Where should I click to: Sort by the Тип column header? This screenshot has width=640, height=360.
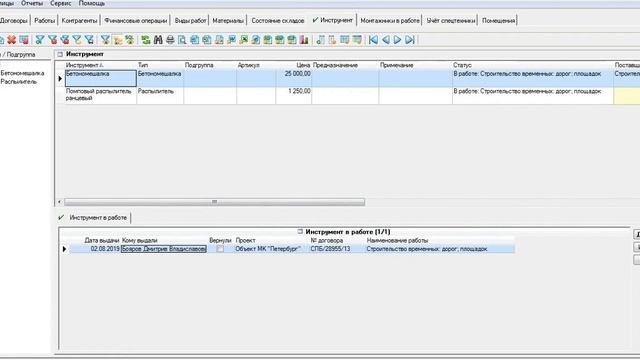(160, 65)
